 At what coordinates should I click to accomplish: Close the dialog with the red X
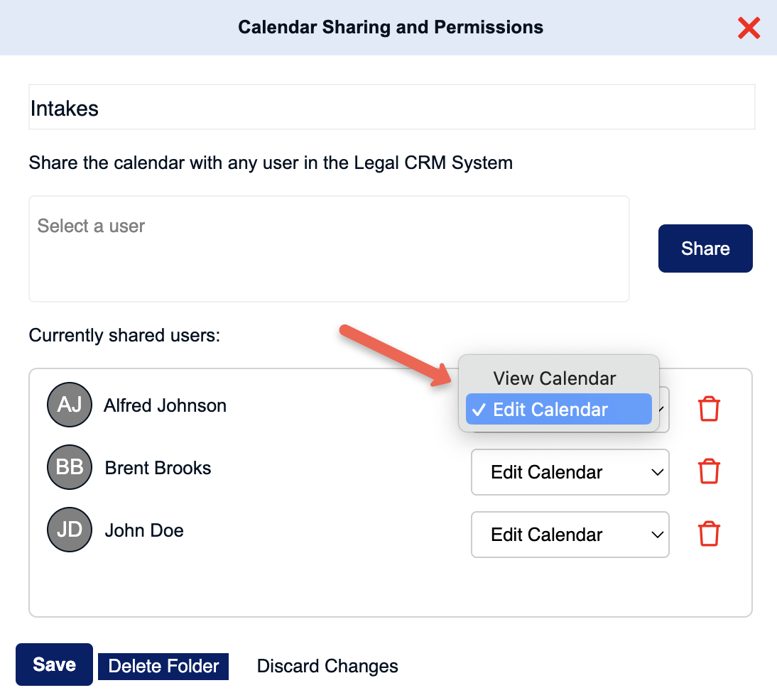tap(749, 28)
